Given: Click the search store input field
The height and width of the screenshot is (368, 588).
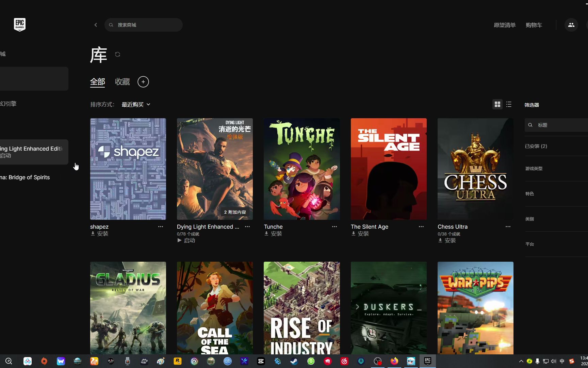Looking at the screenshot, I should (144, 25).
